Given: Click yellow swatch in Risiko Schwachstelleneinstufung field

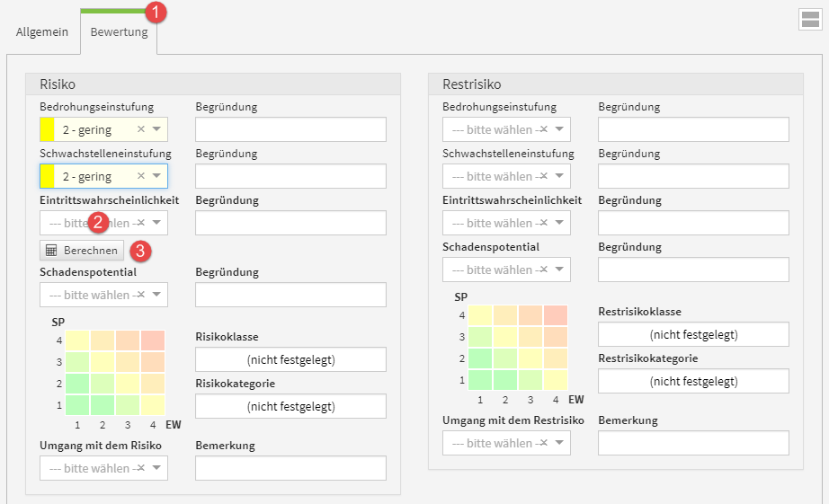Looking at the screenshot, I should click(48, 176).
